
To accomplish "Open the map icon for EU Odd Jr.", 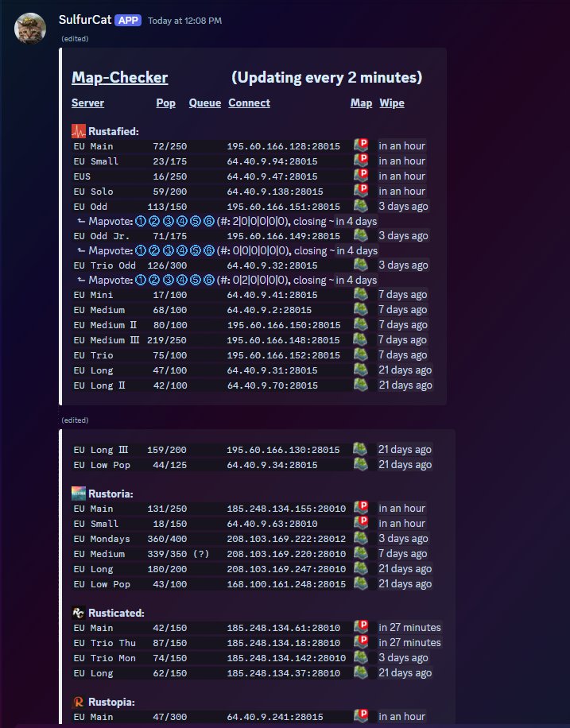I will click(x=360, y=235).
